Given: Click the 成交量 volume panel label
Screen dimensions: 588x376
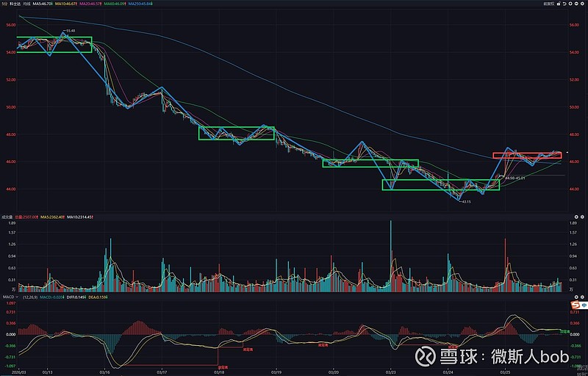Looking at the screenshot, I should pyautogui.click(x=7, y=217).
